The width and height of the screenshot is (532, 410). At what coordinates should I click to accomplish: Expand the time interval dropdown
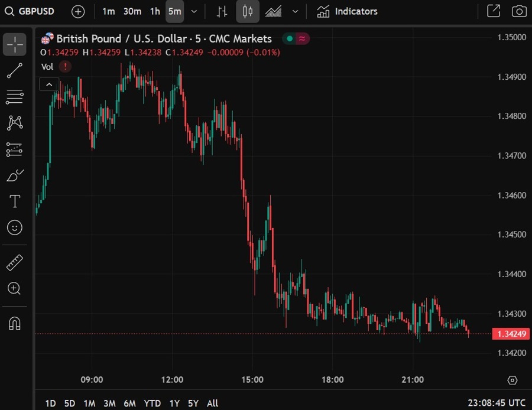tap(194, 12)
